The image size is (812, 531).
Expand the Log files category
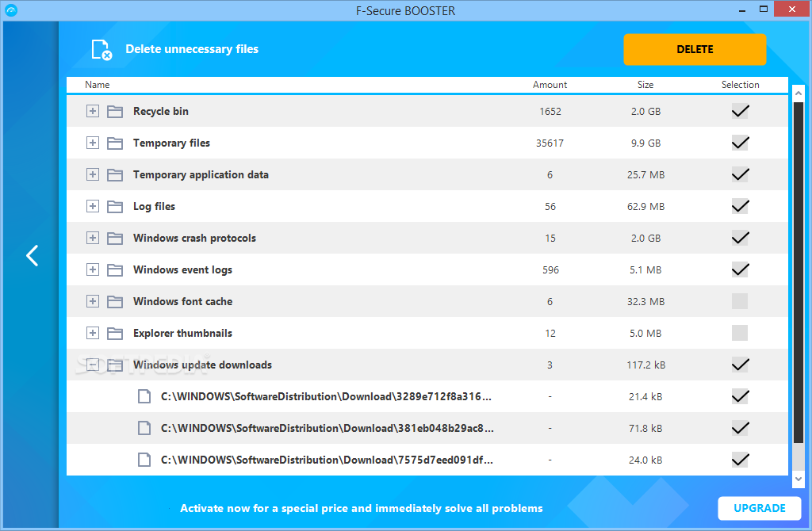click(x=93, y=206)
